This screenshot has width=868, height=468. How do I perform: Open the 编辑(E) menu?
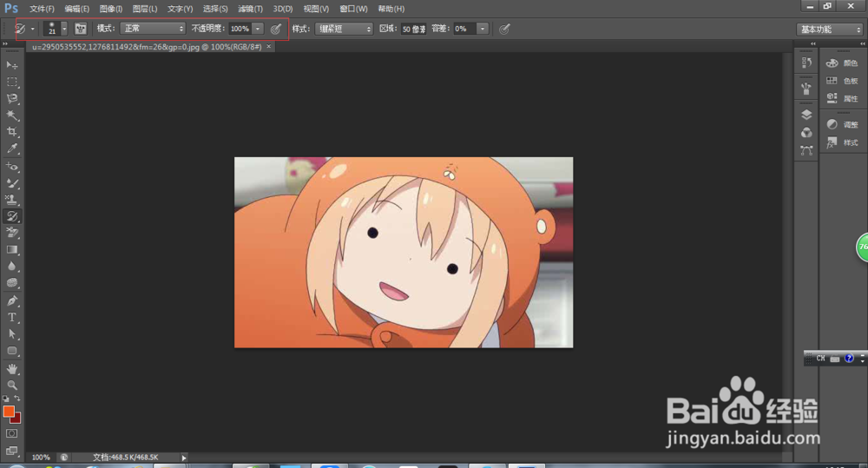pyautogui.click(x=77, y=9)
